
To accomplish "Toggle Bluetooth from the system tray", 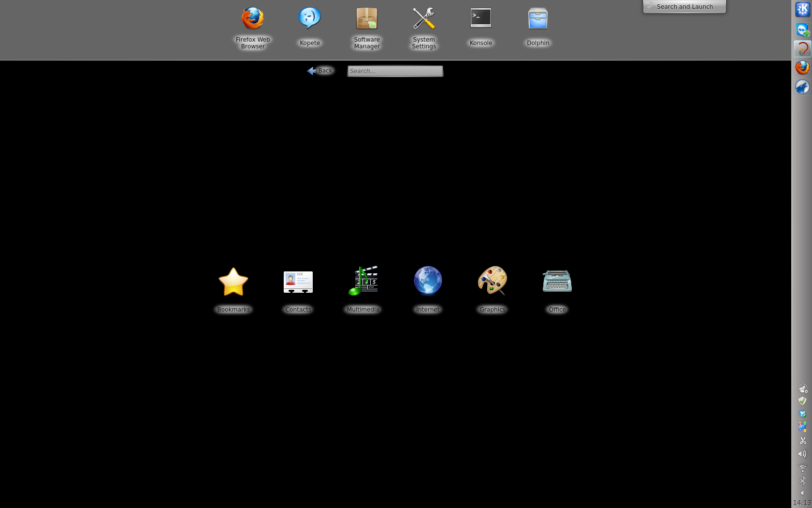I will point(802,481).
